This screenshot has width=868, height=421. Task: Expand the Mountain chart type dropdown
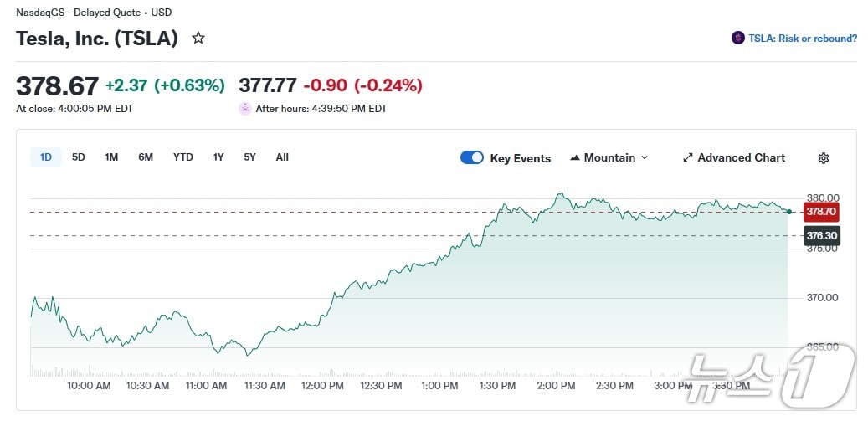(x=645, y=158)
